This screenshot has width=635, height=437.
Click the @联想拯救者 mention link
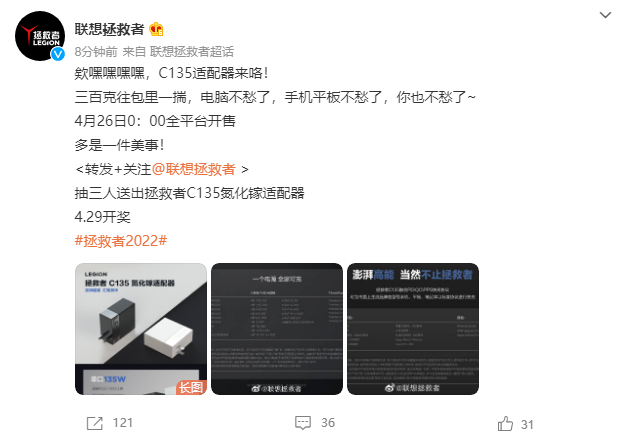194,169
